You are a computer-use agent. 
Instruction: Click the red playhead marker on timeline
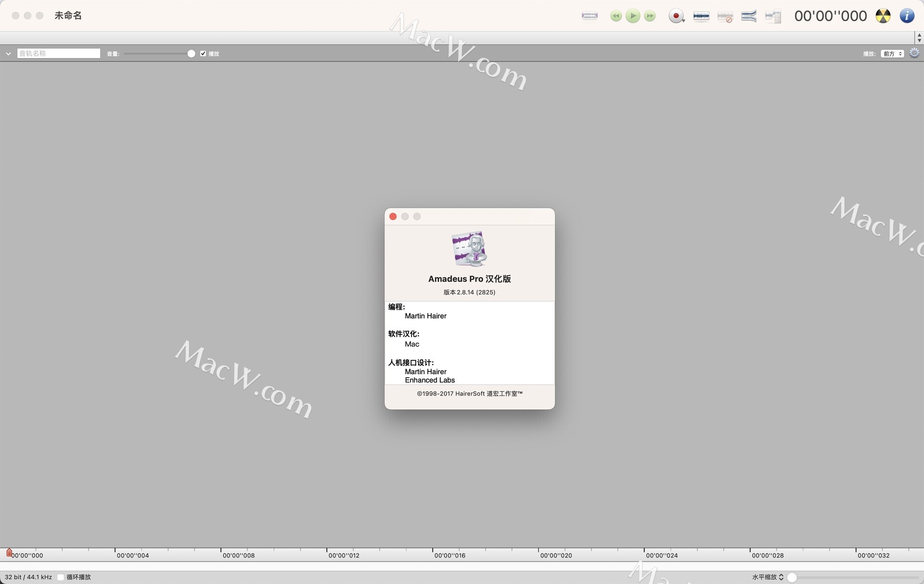pyautogui.click(x=9, y=552)
